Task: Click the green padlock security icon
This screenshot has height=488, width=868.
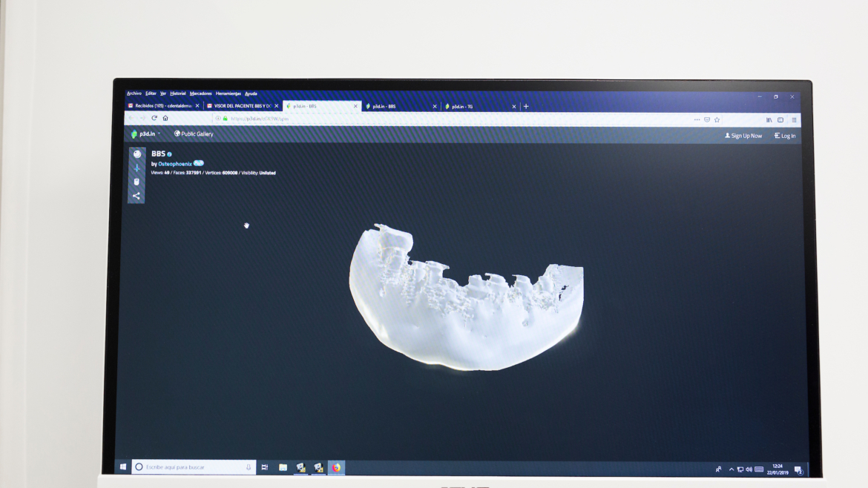Action: pyautogui.click(x=226, y=119)
